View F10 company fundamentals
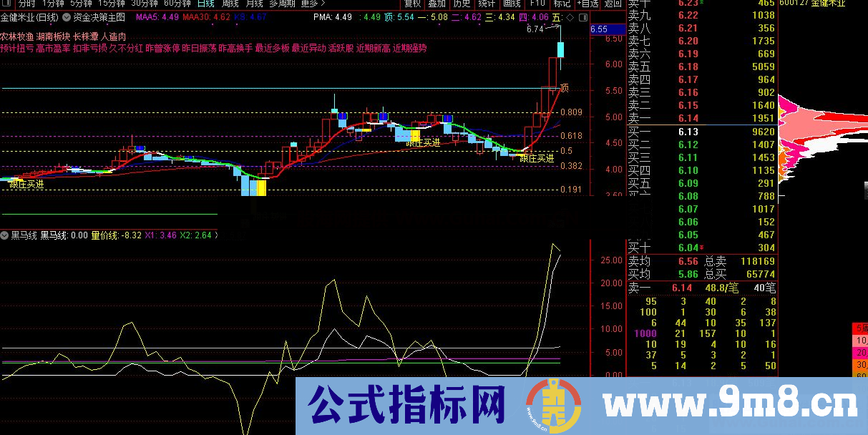868x435 pixels. [538, 4]
